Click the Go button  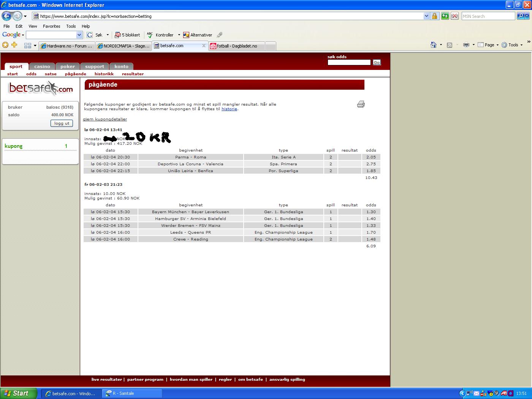tap(377, 62)
